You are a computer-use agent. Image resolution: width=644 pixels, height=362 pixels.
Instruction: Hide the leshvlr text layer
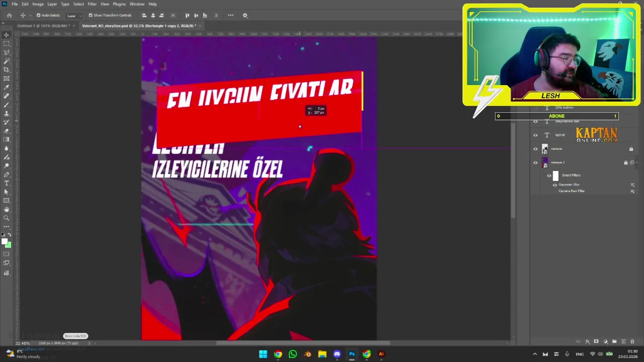(x=535, y=135)
